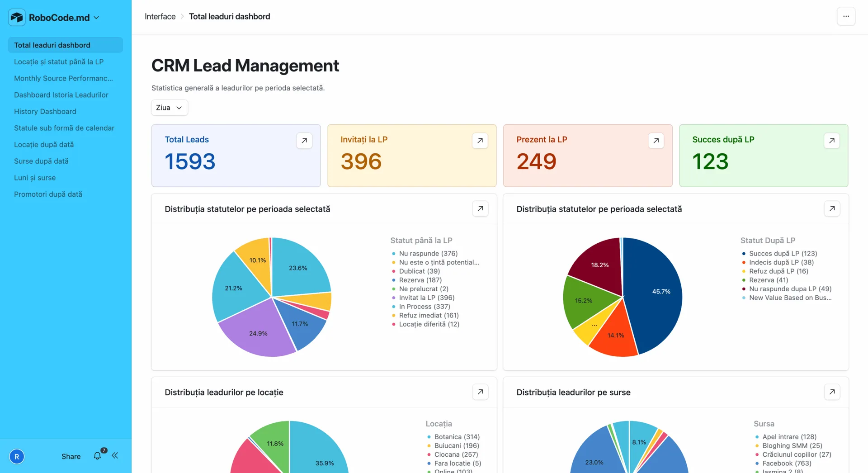Viewport: 868px width, 473px height.
Task: Click the New Value Based on Bus... legend entry
Action: (x=787, y=298)
